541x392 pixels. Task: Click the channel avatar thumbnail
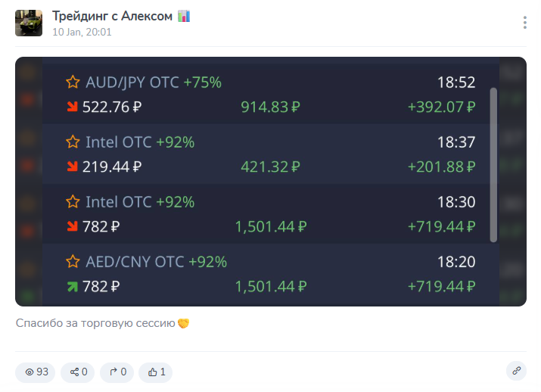(29, 23)
